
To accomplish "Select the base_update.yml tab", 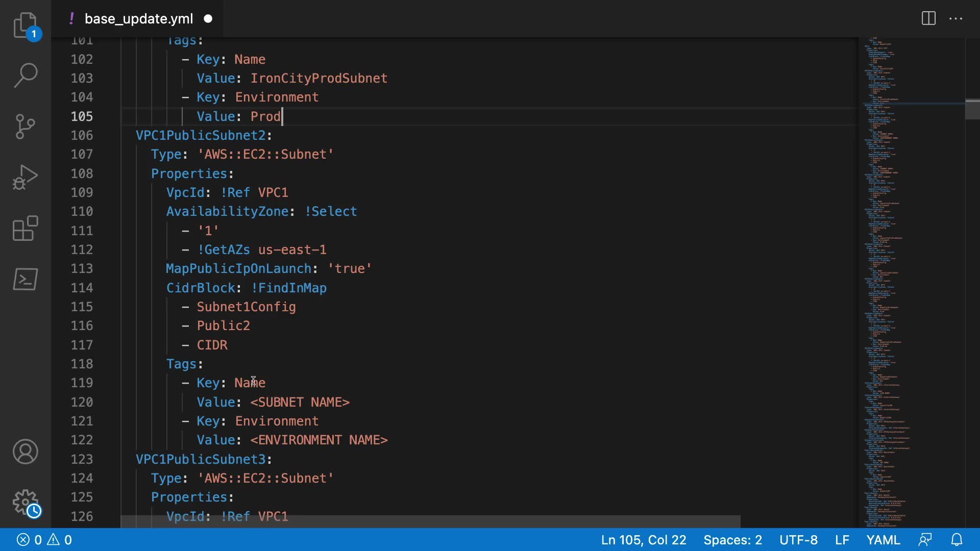I will point(138,19).
